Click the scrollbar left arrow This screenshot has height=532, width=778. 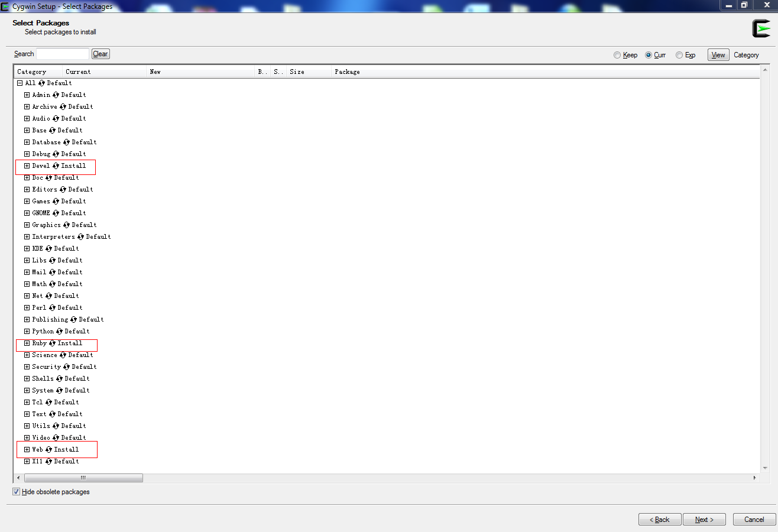18,478
